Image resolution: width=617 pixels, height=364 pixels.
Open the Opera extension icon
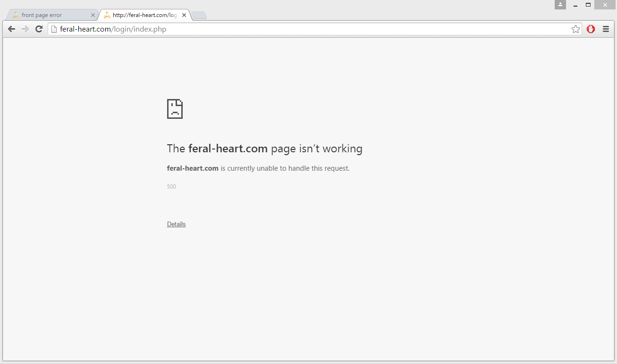pyautogui.click(x=591, y=29)
